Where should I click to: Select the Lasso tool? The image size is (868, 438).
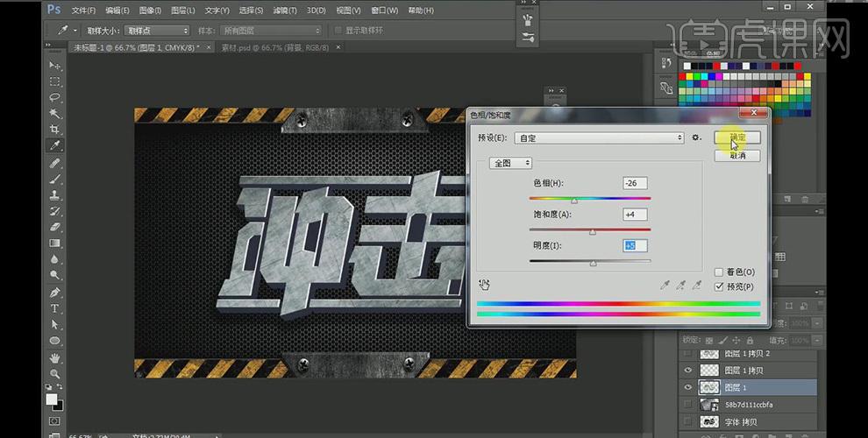pyautogui.click(x=55, y=97)
